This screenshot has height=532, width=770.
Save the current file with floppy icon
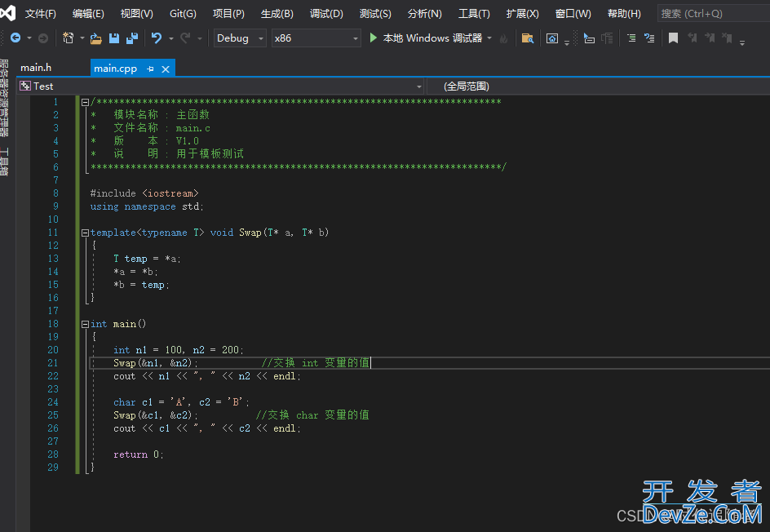pyautogui.click(x=114, y=38)
